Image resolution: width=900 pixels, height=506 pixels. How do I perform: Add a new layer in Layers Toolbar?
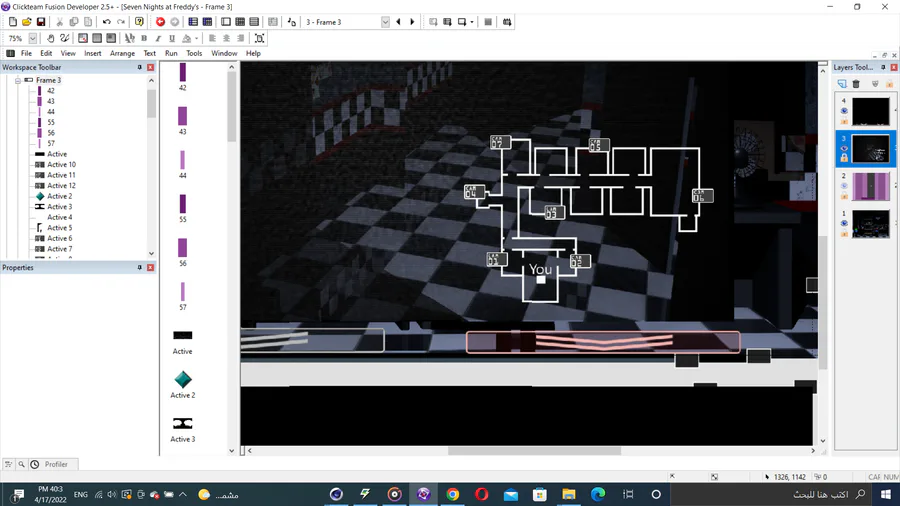(841, 84)
